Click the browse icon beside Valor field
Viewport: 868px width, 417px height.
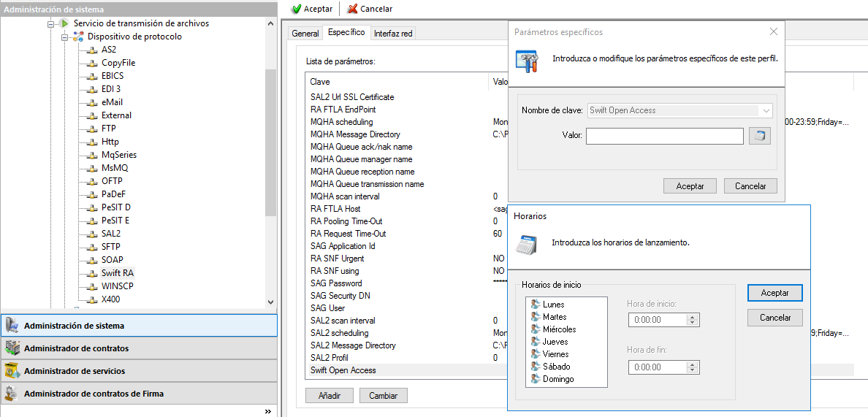tap(760, 136)
